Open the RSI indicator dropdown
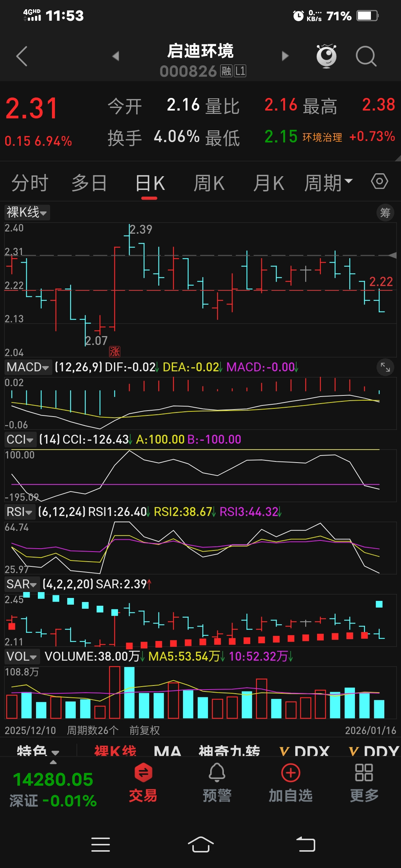This screenshot has width=401, height=868. (19, 512)
